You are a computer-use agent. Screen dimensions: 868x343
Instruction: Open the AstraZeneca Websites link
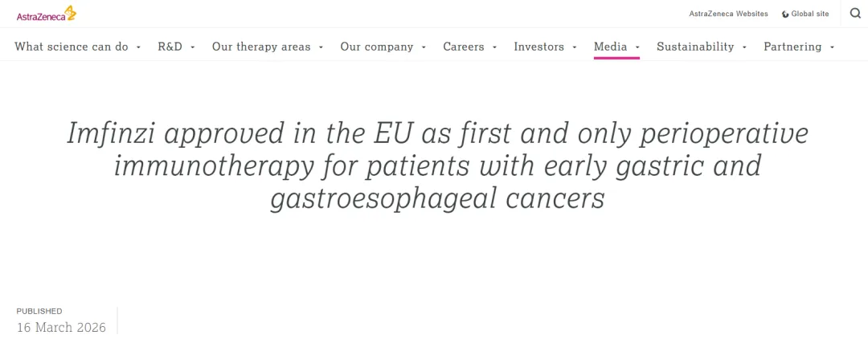pos(728,14)
